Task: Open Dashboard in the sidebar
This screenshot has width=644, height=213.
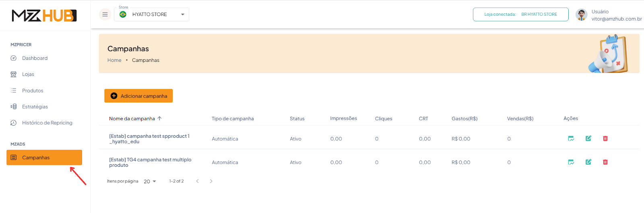Action: point(35,58)
